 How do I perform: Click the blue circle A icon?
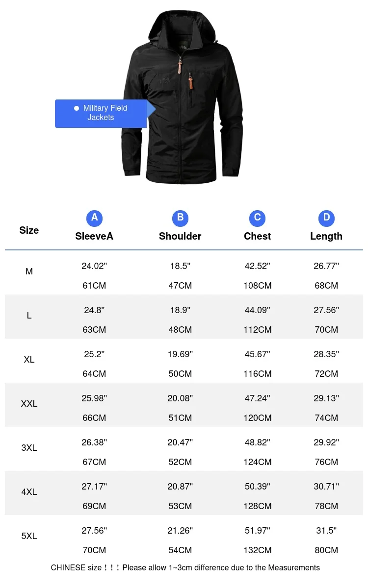(x=94, y=218)
